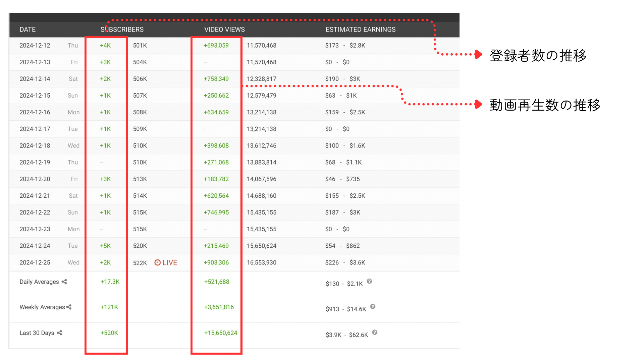
Task: Click the 動画再生数の推移 annotation label
Action: [x=545, y=105]
